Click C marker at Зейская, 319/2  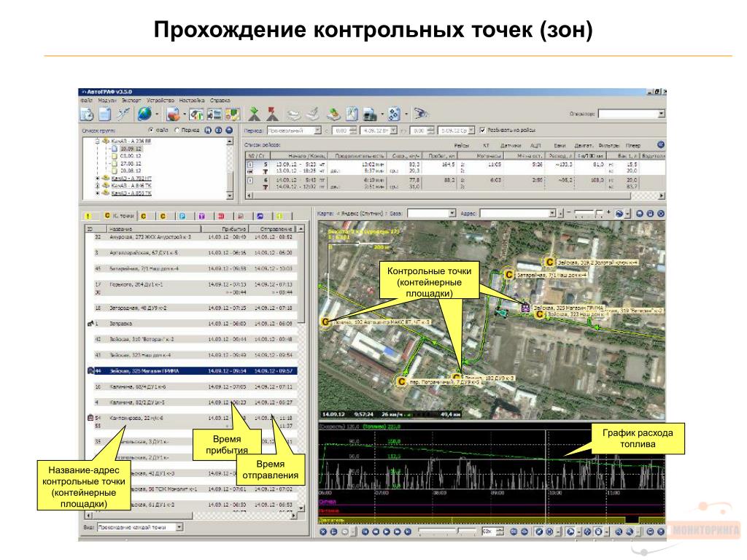(549, 262)
